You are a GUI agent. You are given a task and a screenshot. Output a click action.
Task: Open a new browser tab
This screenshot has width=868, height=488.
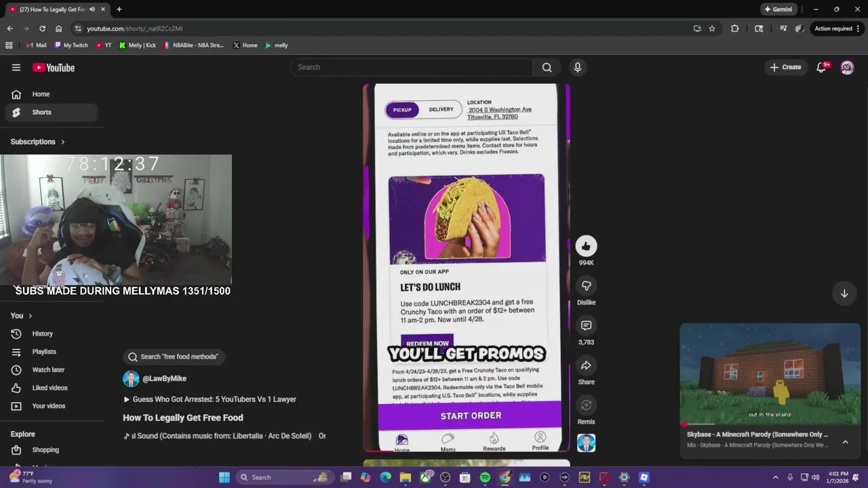click(119, 9)
